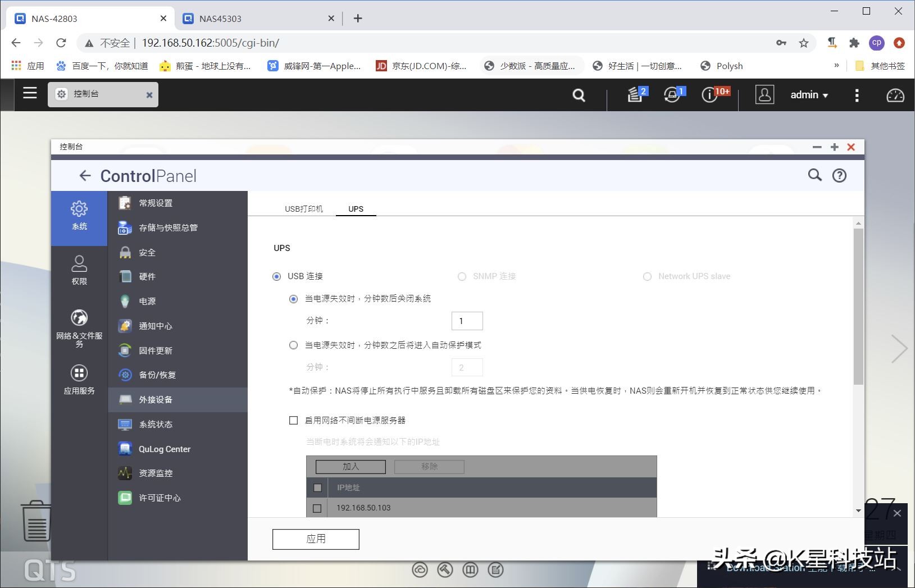Reload the browser page
The height and width of the screenshot is (588, 915).
pyautogui.click(x=61, y=43)
